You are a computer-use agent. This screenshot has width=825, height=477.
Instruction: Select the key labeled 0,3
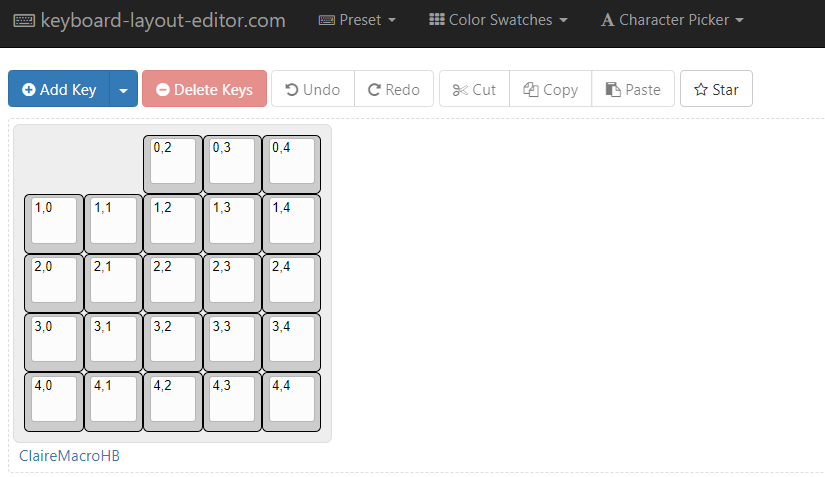coord(233,165)
